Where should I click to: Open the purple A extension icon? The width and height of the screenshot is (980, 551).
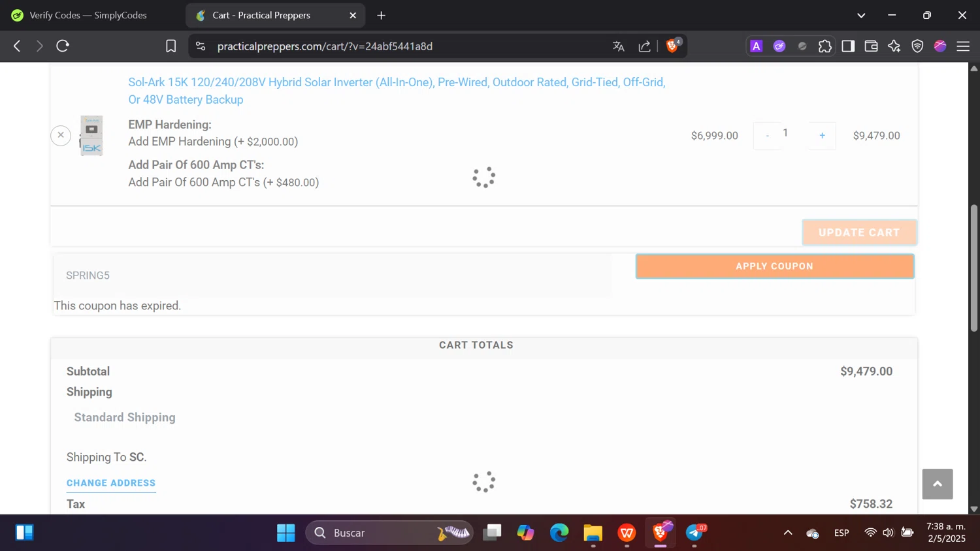756,46
